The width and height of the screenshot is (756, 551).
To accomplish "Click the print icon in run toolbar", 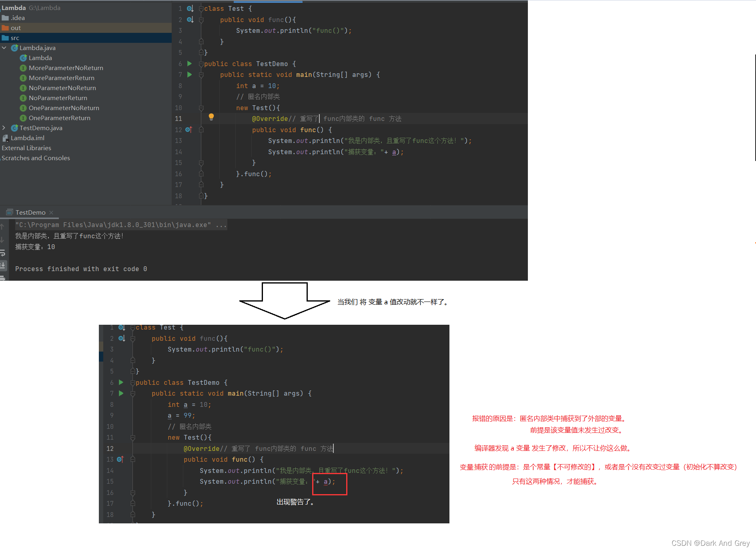I will coord(2,278).
